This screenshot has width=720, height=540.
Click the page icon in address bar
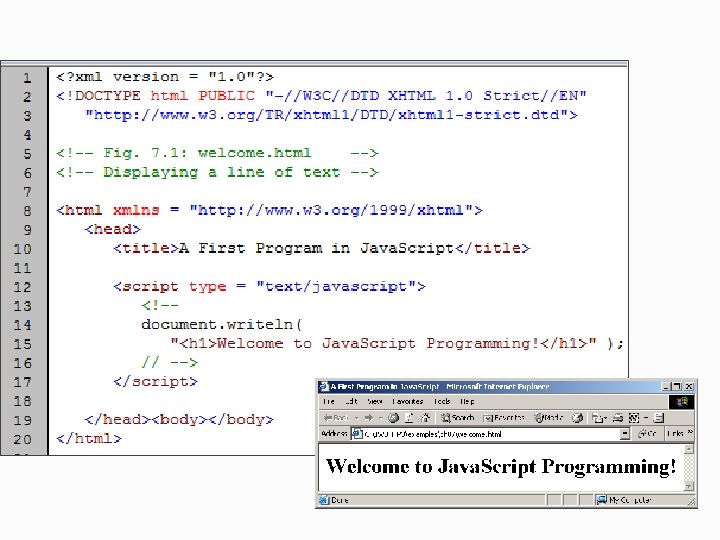(x=357, y=434)
